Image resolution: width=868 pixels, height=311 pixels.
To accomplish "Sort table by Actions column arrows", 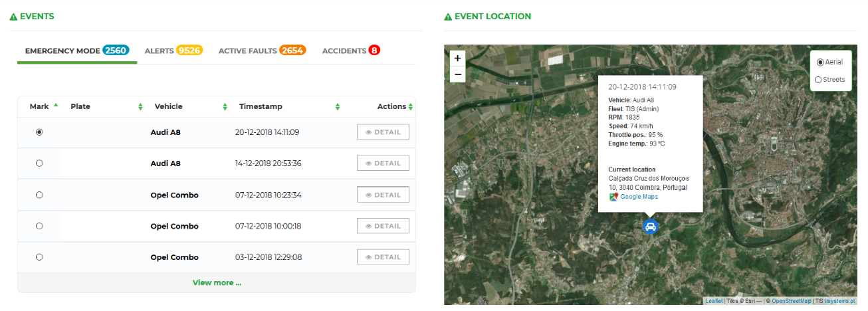I will (x=411, y=107).
